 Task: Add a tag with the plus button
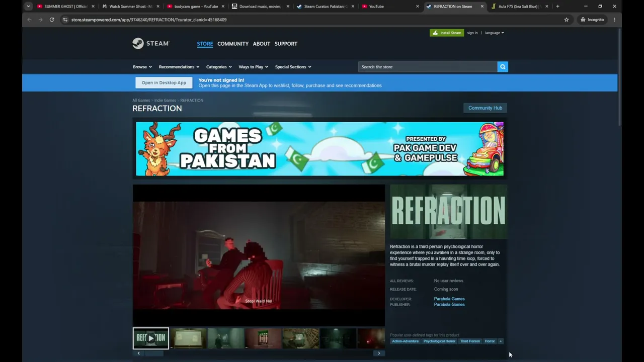tap(501, 341)
